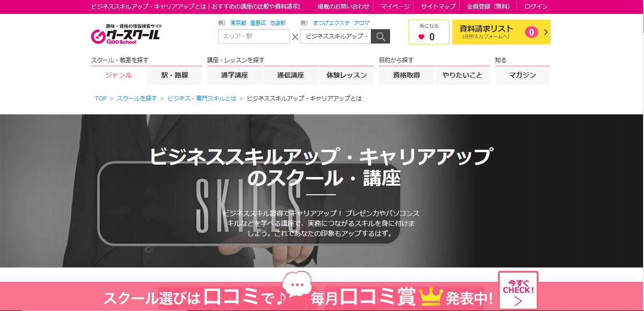The height and width of the screenshot is (311, 644).
Task: Click the 今すぐCHECK! banner button
Action: pyautogui.click(x=518, y=291)
